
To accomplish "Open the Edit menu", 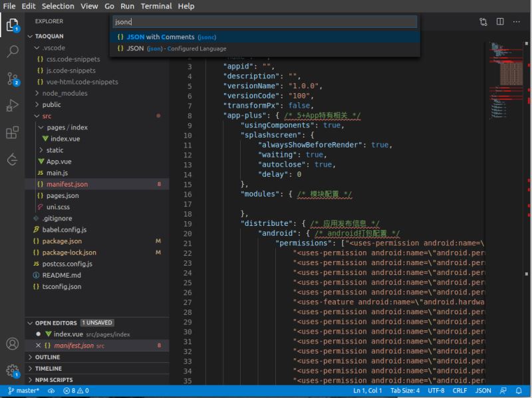I will 29,6.
